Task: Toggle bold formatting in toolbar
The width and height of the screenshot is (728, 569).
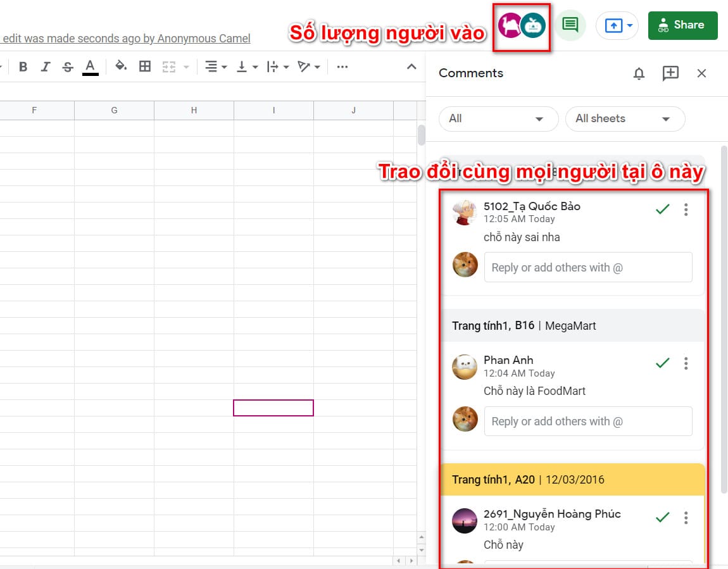Action: pyautogui.click(x=23, y=66)
